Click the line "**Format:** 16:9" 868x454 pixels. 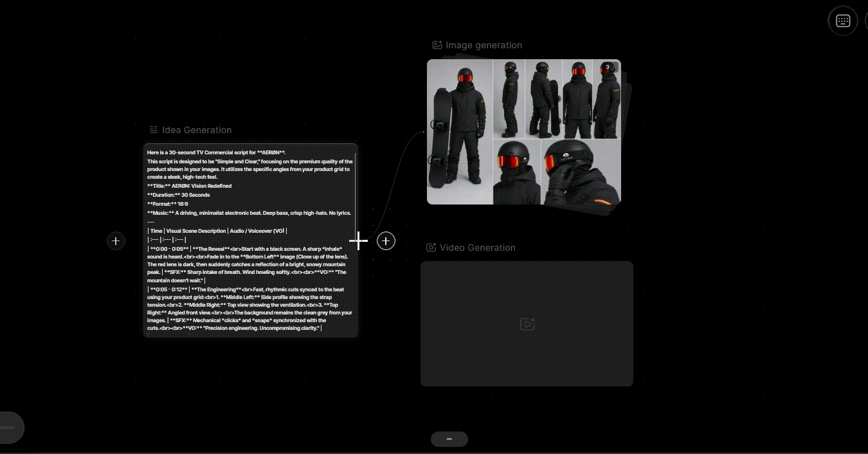point(168,204)
